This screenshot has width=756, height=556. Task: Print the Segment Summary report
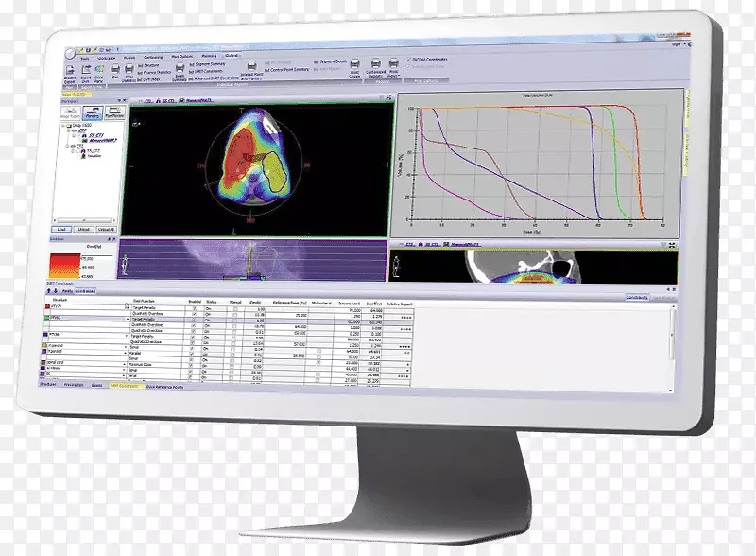coord(207,64)
